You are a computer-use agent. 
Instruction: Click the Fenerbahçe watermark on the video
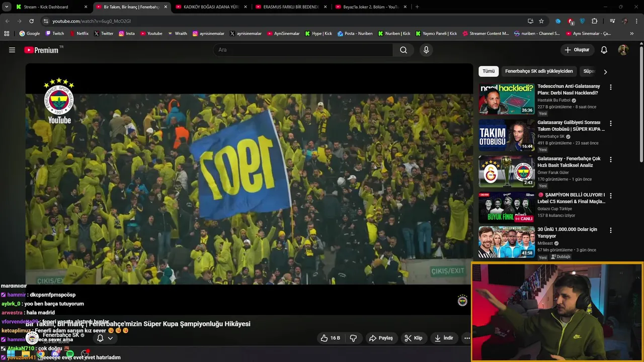point(462,301)
